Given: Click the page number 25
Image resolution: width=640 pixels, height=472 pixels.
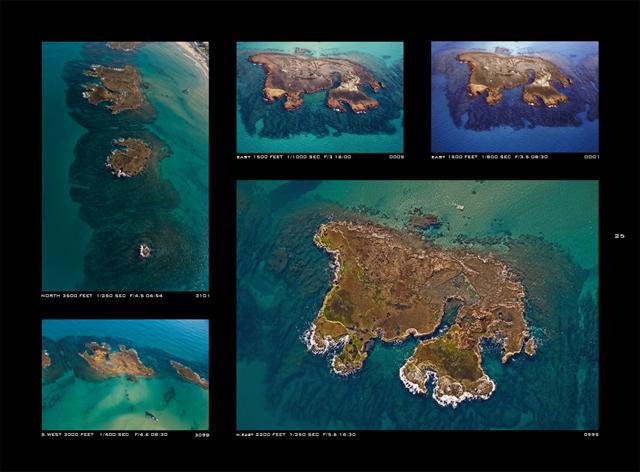Looking at the screenshot, I should click(x=619, y=236).
